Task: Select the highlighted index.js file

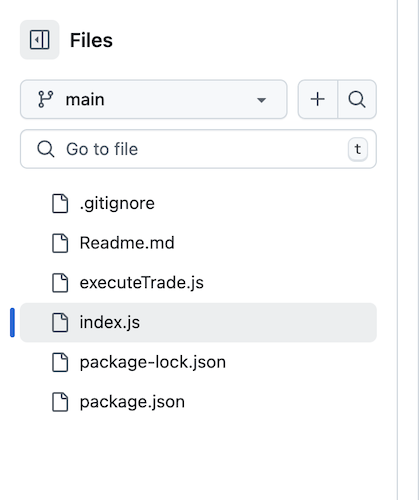Action: (x=198, y=322)
